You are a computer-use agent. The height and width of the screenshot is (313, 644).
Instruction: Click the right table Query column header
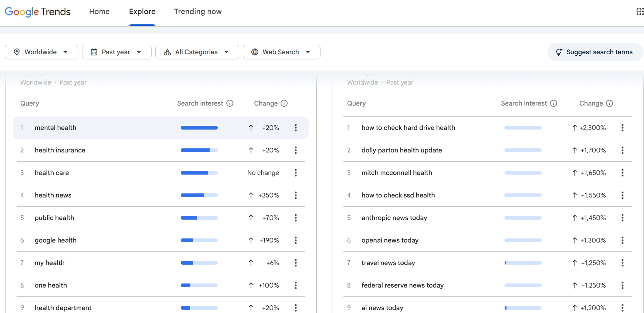click(356, 103)
